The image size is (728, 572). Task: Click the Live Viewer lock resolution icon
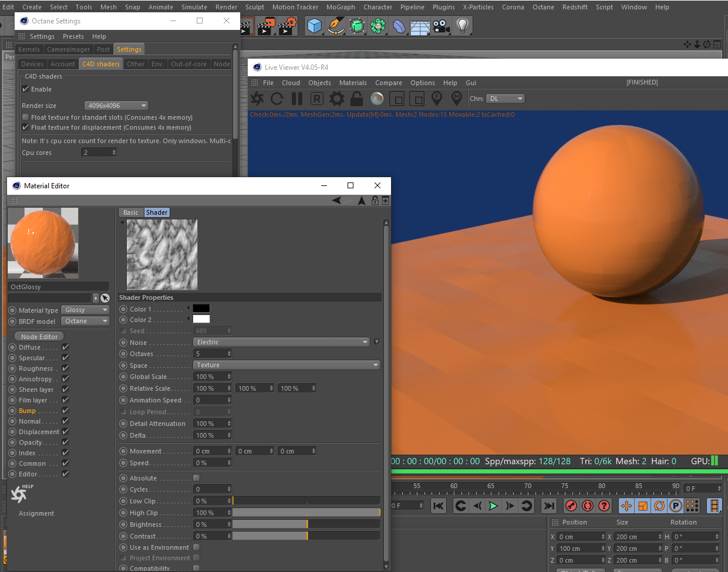coord(356,99)
